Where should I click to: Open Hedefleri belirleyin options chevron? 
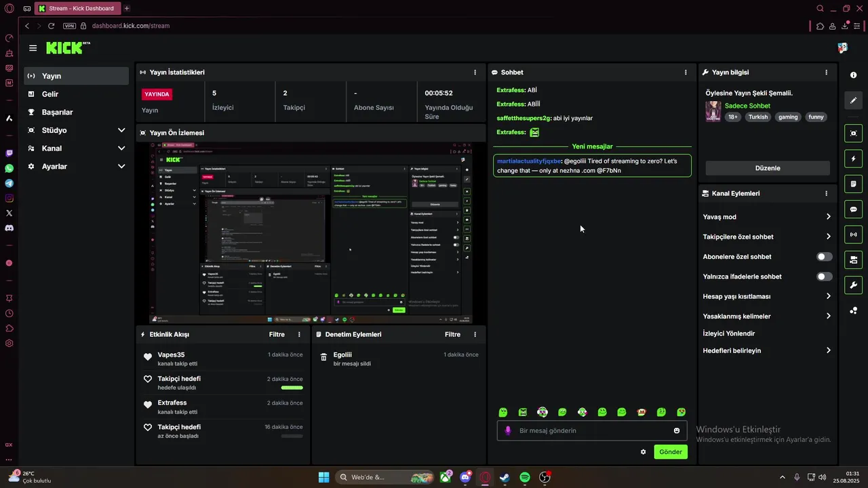pos(828,350)
